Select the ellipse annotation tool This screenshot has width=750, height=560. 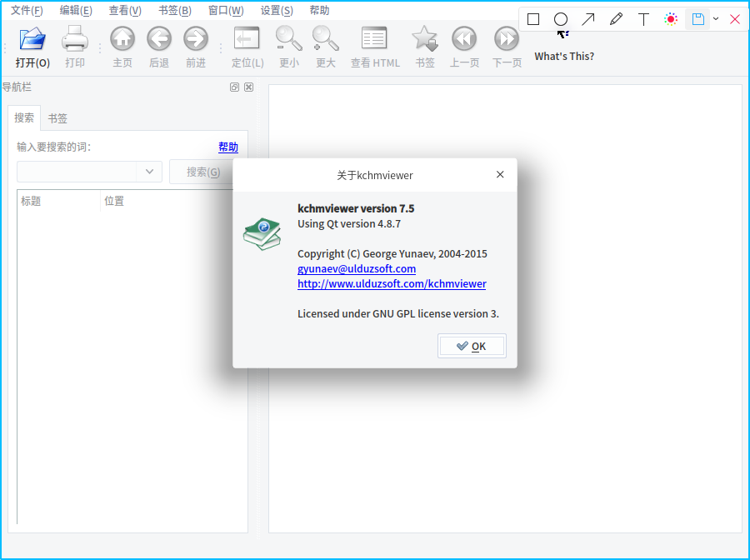[561, 19]
